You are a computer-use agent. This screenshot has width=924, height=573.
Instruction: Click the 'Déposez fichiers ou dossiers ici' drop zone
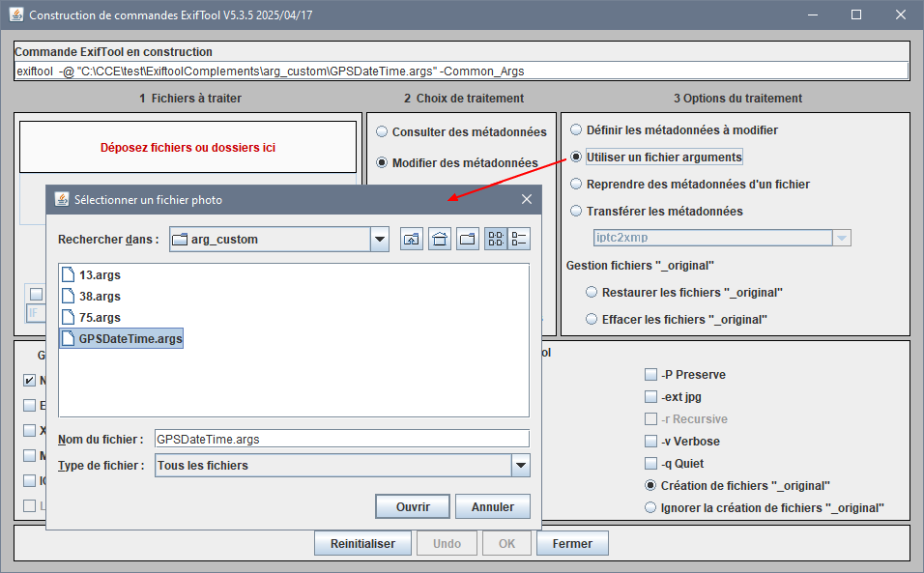point(188,147)
